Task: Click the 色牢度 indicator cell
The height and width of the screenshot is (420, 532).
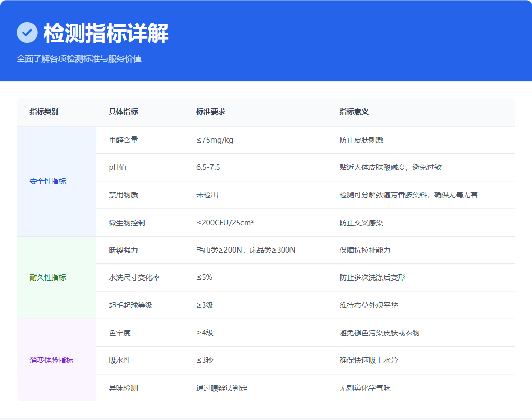Action: (119, 333)
